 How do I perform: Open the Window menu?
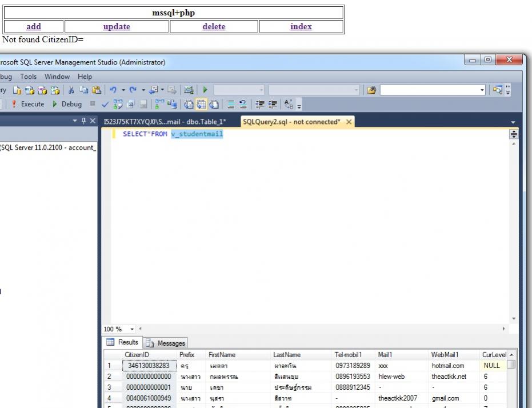click(x=57, y=77)
